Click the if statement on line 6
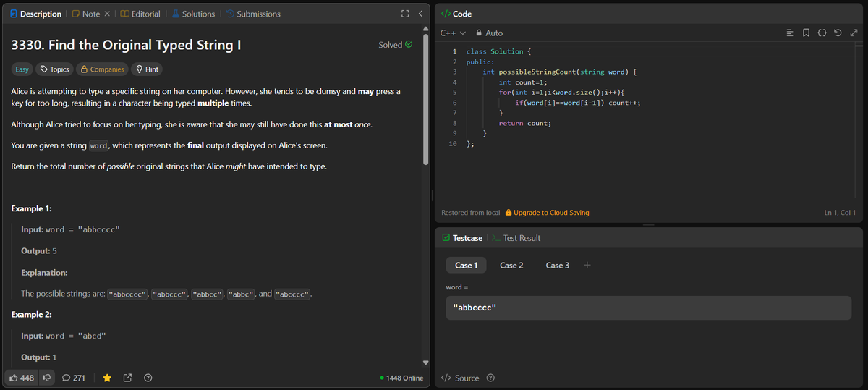This screenshot has width=868, height=390. [578, 103]
